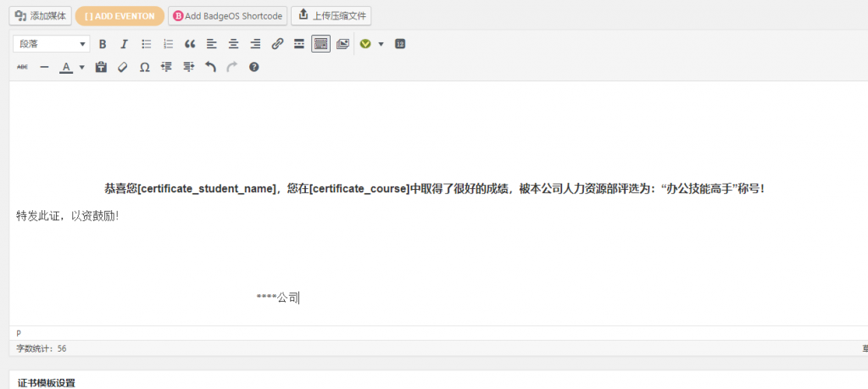
Task: Center align the text
Action: click(233, 44)
